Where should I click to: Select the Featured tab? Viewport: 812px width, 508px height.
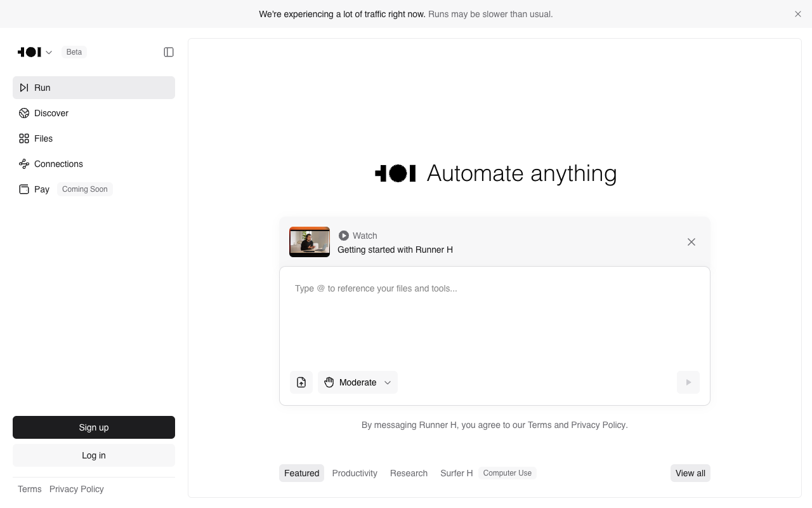pos(302,473)
